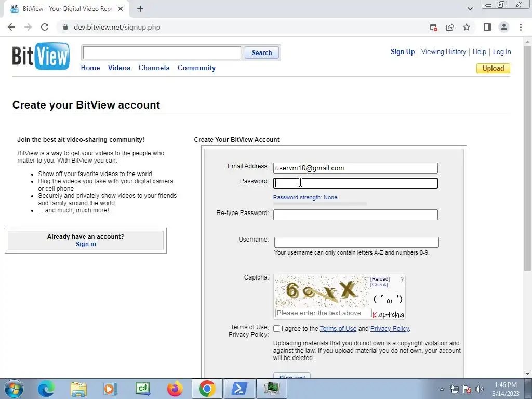Show hidden system tray icons
The width and height of the screenshot is (532, 399).
[x=442, y=389]
